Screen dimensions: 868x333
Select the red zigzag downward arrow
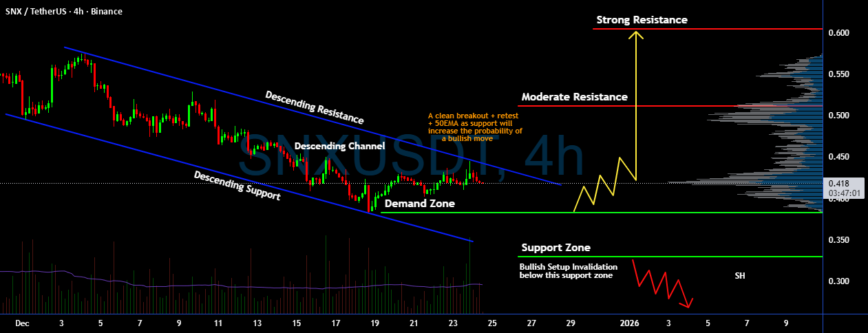(x=664, y=283)
